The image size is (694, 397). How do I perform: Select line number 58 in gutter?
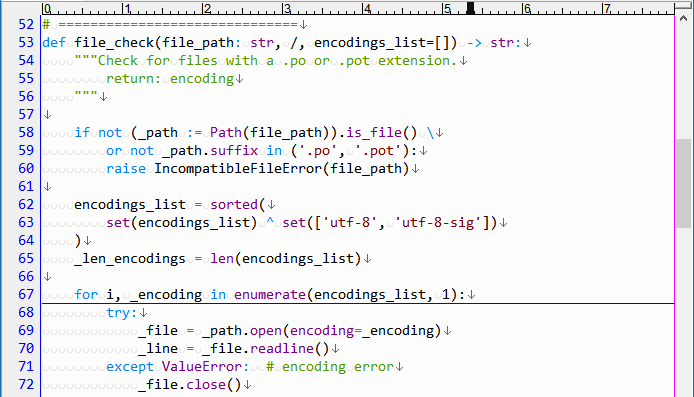click(x=26, y=132)
